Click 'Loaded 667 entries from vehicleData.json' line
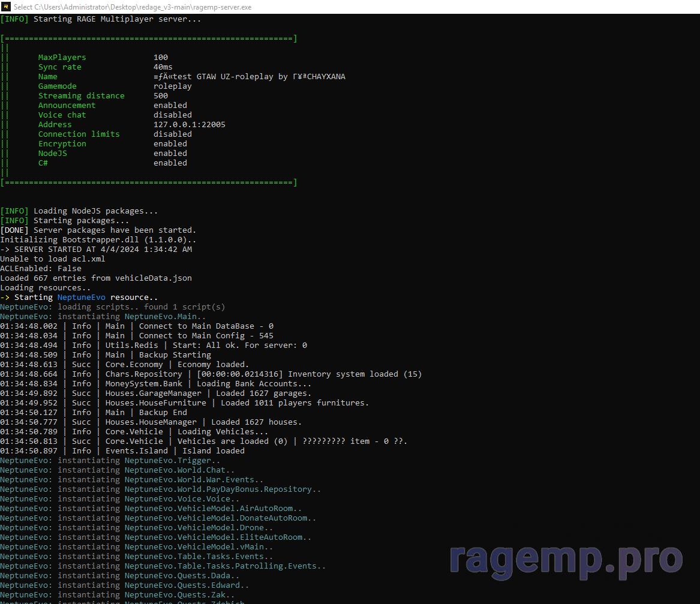Viewport: 700px width, 604px height. [x=96, y=278]
